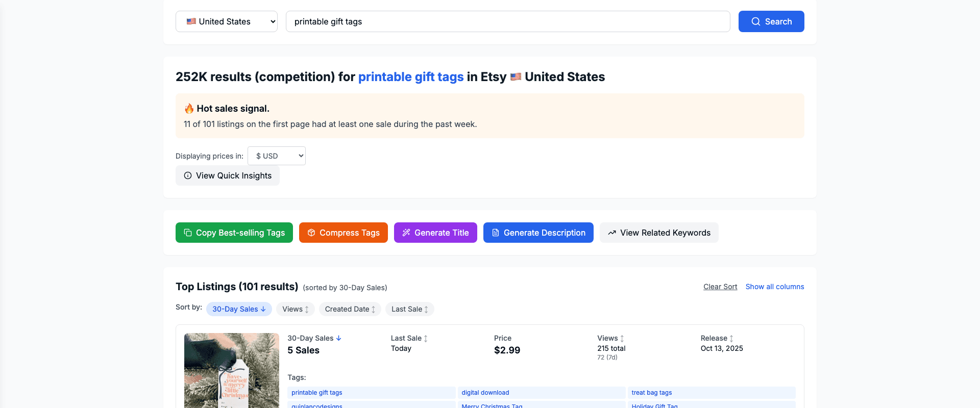Click inside the keyword search field
Viewport: 980px width, 408px height.
507,21
